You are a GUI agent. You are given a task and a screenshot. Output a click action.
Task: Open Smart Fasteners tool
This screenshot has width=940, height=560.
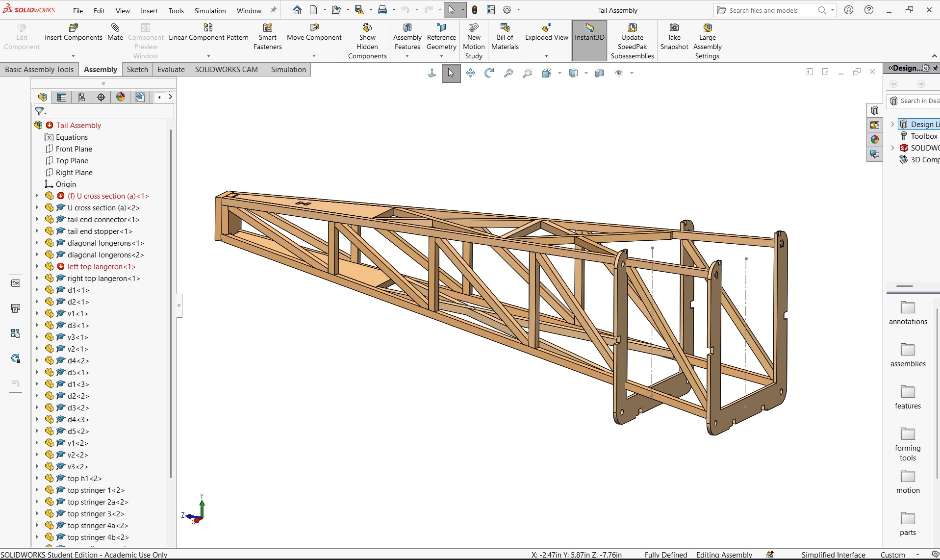click(268, 37)
